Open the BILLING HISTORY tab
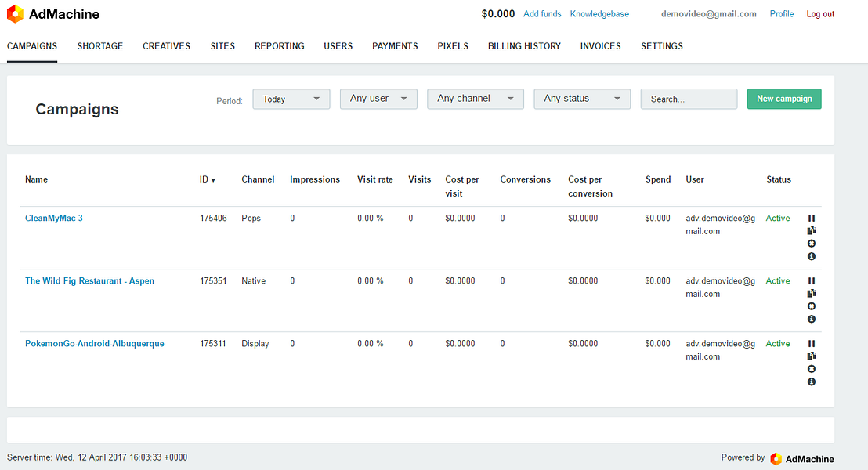 coord(523,46)
